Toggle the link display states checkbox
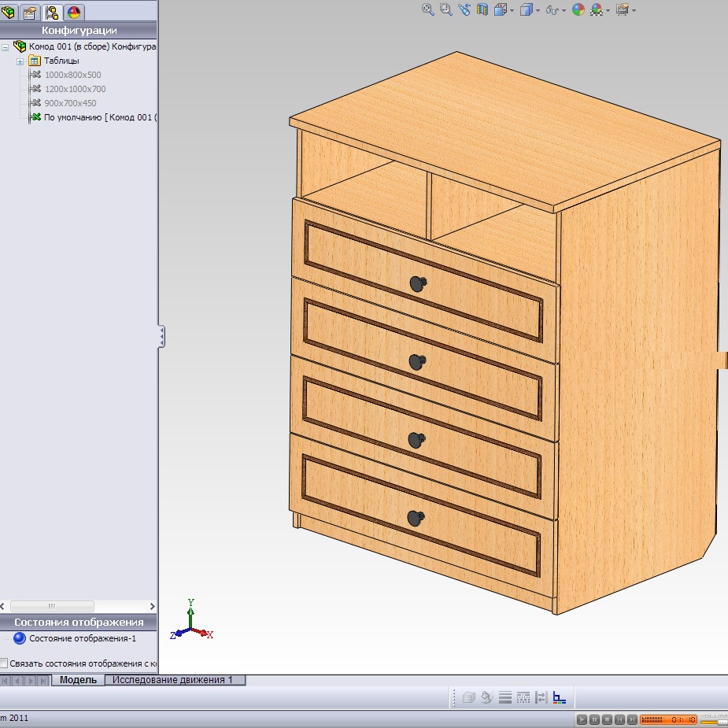The image size is (728, 728). (x=4, y=663)
